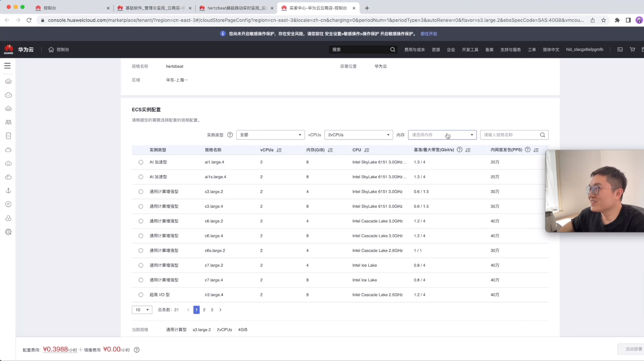
Task: Open the vCPUs dropdown showing 2vCPUs
Action: click(358, 135)
